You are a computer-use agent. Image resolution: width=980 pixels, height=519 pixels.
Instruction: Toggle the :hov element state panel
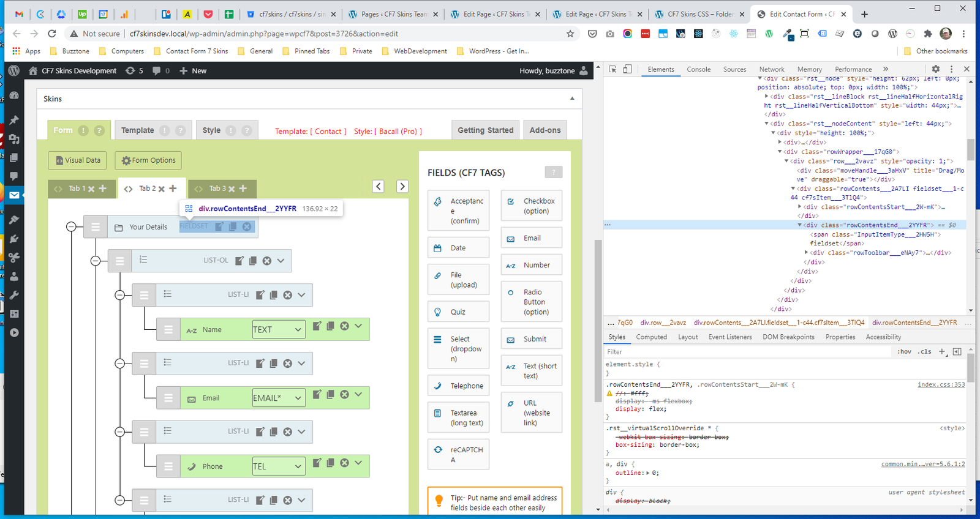[904, 351]
